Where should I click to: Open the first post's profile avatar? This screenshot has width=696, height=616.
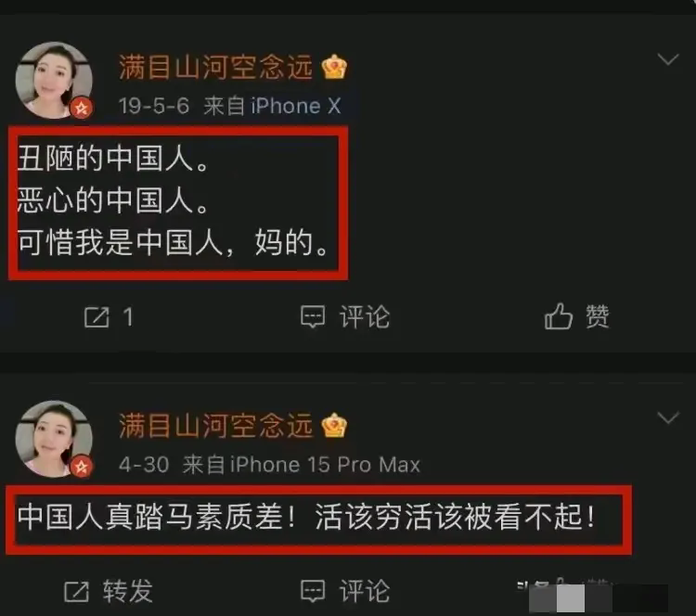click(54, 80)
